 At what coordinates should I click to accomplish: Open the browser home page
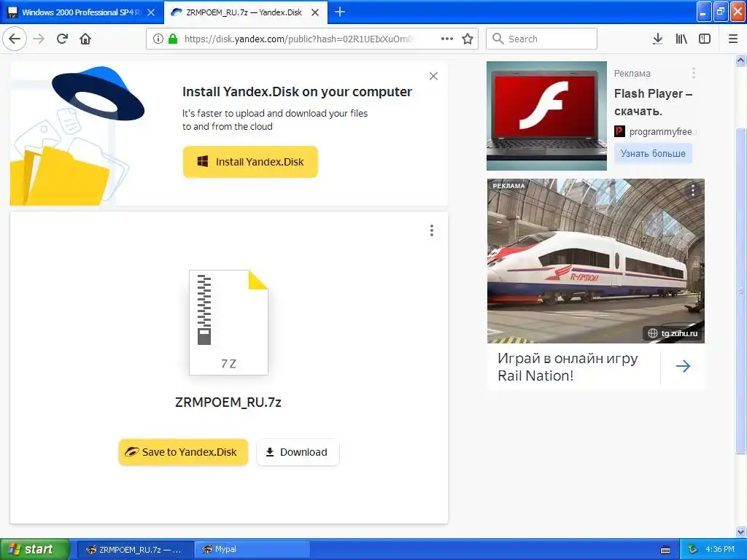(x=85, y=39)
